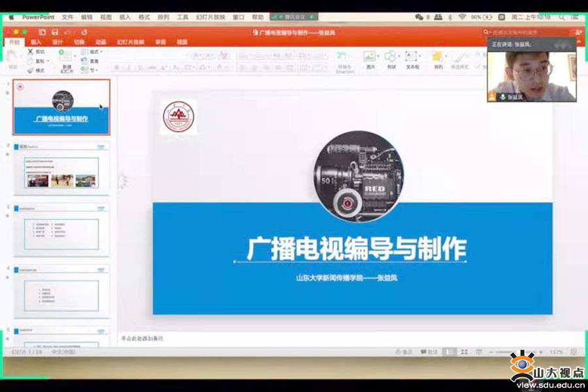Screen dimensions: 588x392
Task: Click the Copy icon in ribbon
Action: point(30,61)
